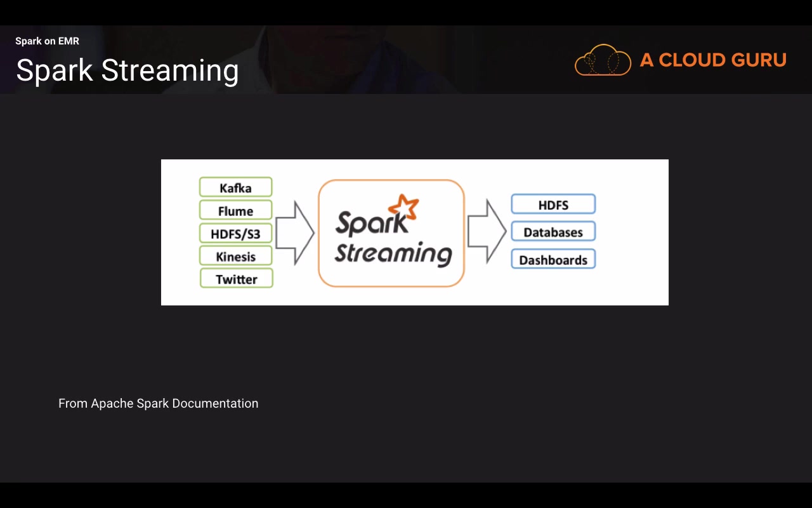Viewport: 812px width, 508px height.
Task: Click the input arrow pointing toward Spark Streaming
Action: (295, 232)
